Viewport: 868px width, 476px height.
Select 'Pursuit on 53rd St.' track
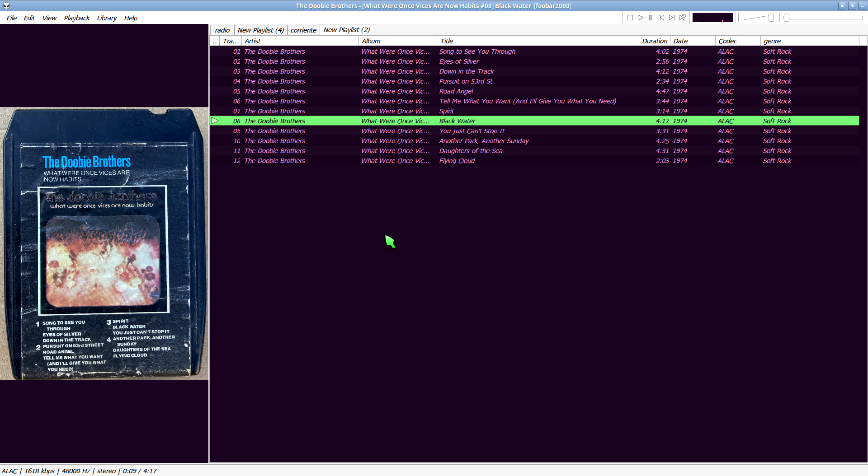pyautogui.click(x=467, y=81)
